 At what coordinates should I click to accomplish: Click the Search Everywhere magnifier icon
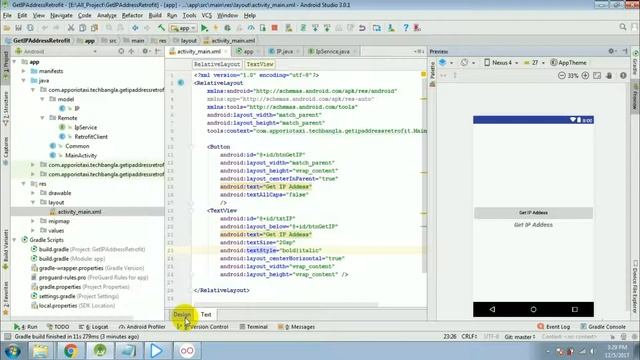click(623, 27)
